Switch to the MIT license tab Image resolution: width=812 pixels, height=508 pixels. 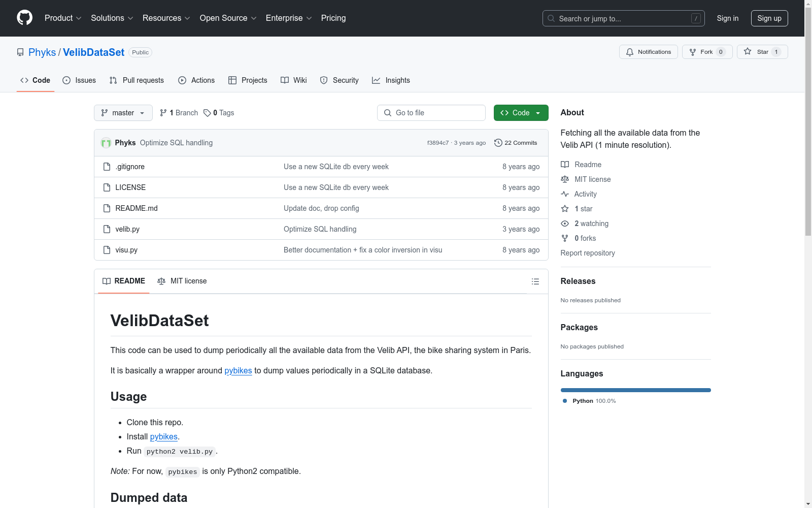click(x=182, y=281)
